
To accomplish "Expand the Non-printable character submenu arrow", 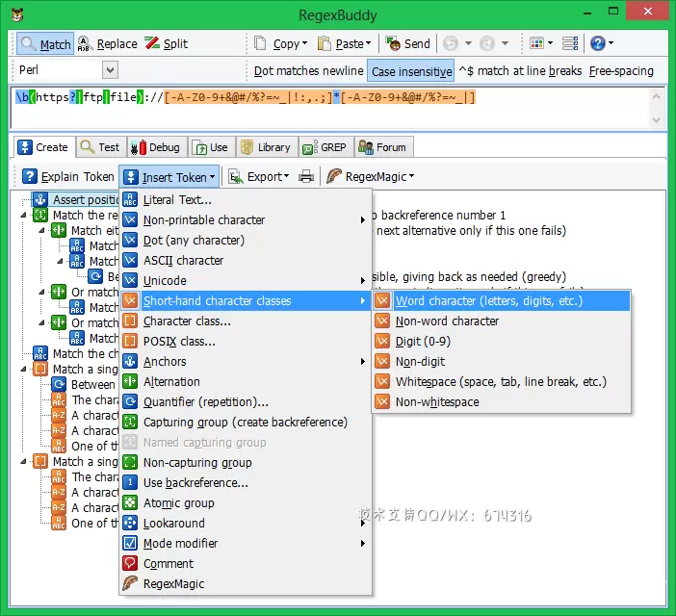I will (363, 220).
